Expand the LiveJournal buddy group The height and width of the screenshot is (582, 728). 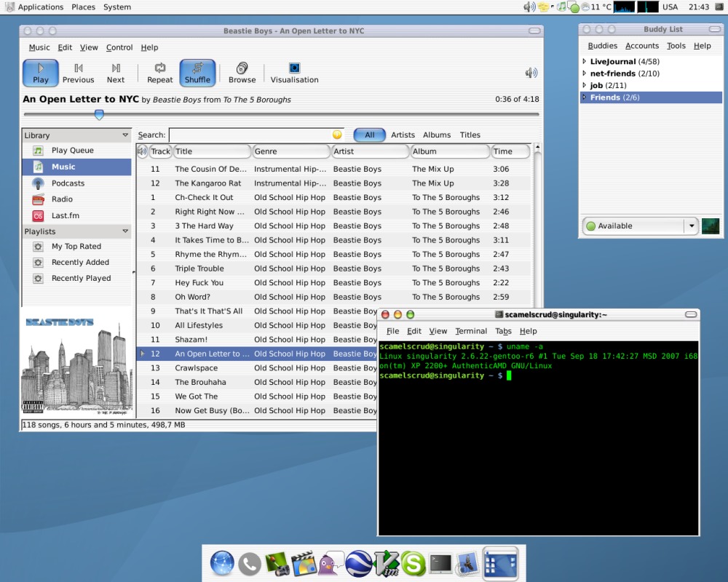584,61
